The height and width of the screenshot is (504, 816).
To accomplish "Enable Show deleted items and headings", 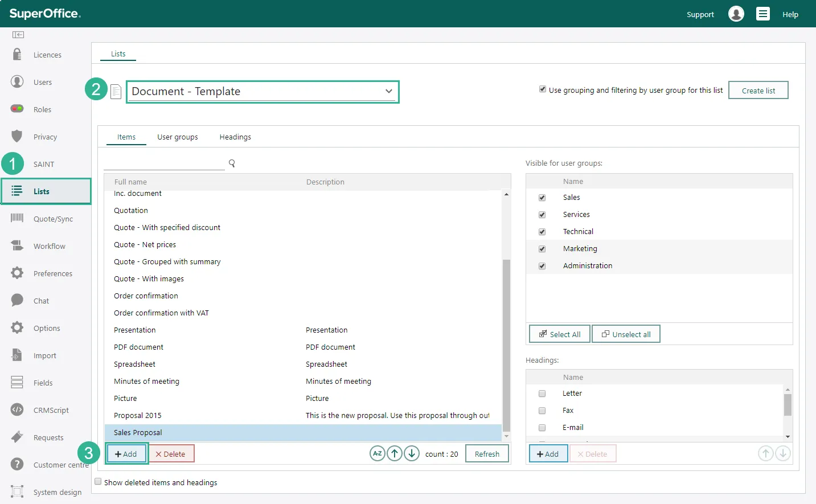I will tap(98, 482).
